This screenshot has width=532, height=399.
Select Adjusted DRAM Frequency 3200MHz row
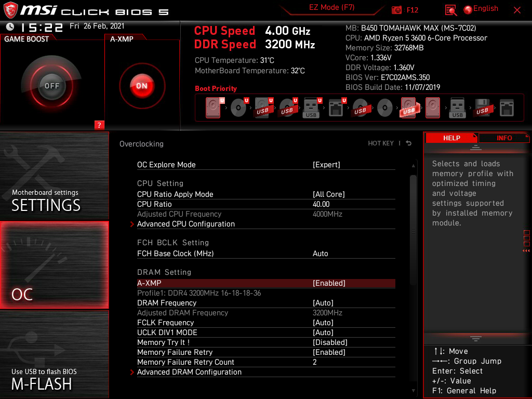point(266,313)
